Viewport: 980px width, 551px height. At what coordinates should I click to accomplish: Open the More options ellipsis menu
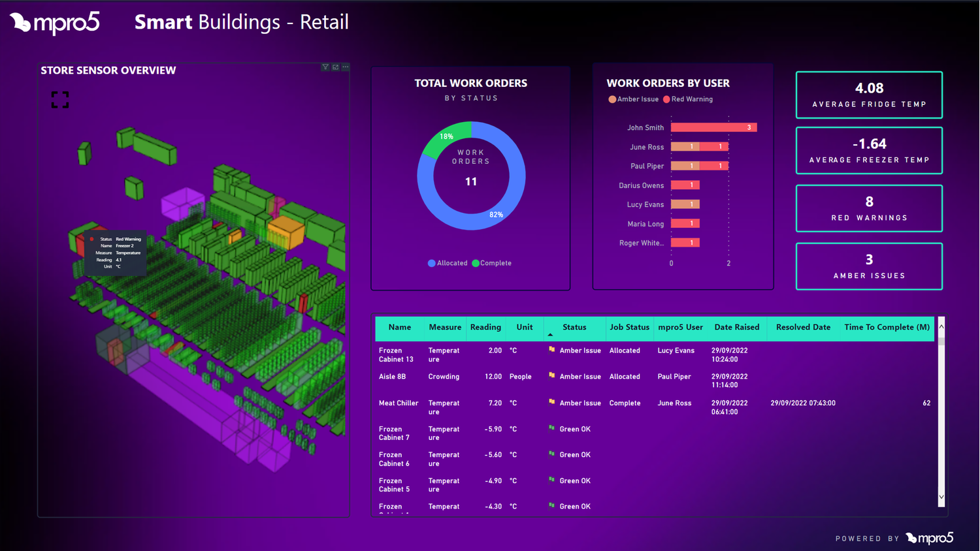tap(346, 67)
